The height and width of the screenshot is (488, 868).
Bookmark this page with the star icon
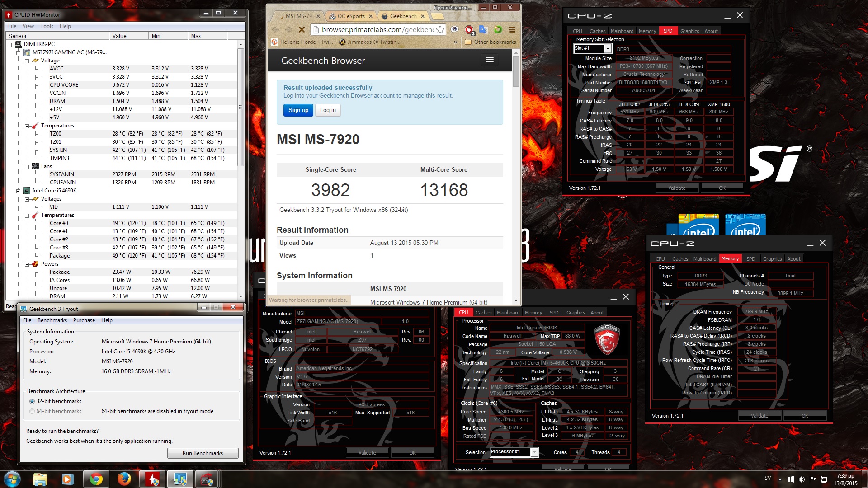coord(440,29)
